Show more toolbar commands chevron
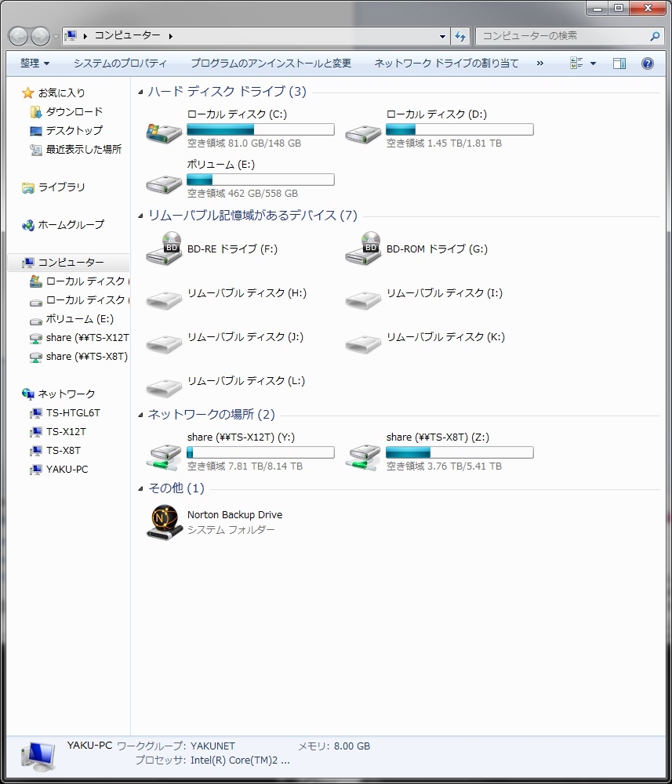 pos(539,63)
